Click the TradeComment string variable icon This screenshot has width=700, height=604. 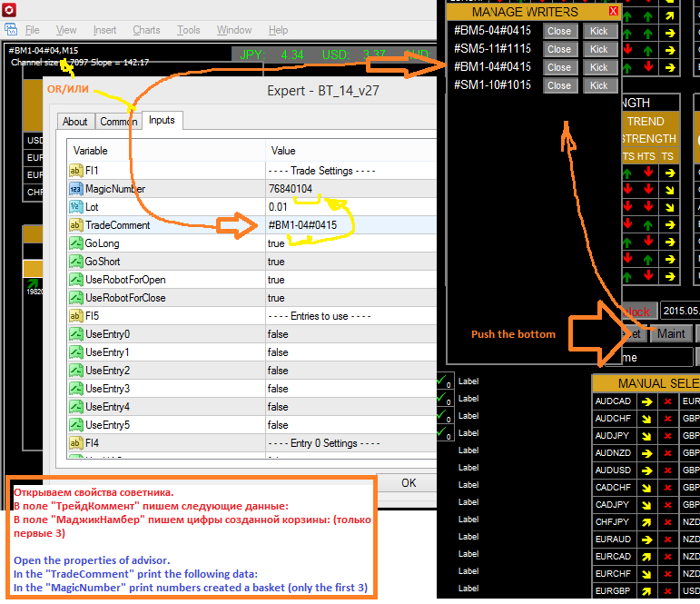tap(76, 225)
